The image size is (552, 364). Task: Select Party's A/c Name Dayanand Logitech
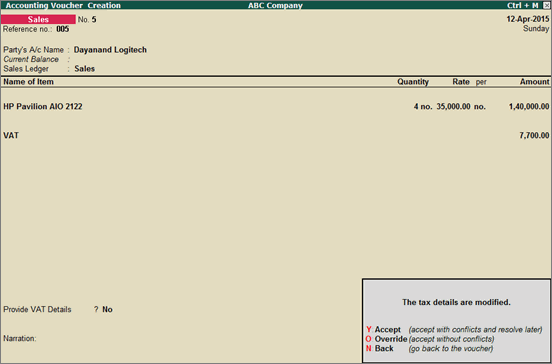click(x=110, y=50)
